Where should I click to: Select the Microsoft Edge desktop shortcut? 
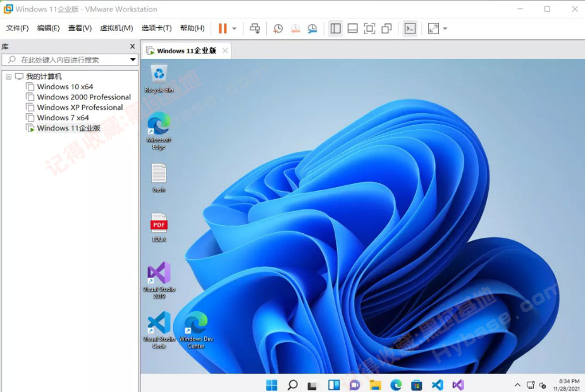point(159,131)
